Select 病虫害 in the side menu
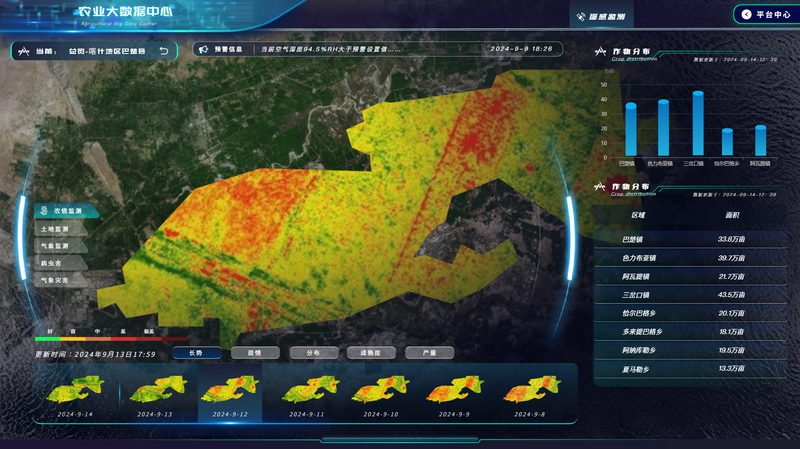The height and width of the screenshot is (449, 800). (x=61, y=263)
